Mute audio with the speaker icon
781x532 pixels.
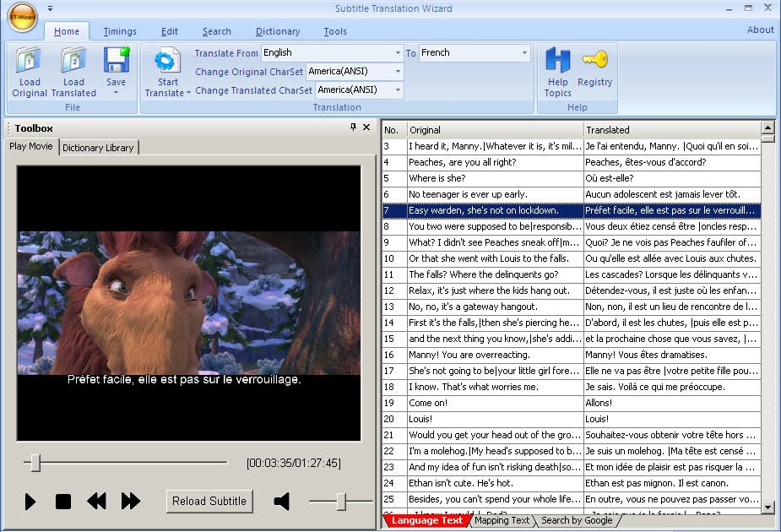click(x=282, y=501)
